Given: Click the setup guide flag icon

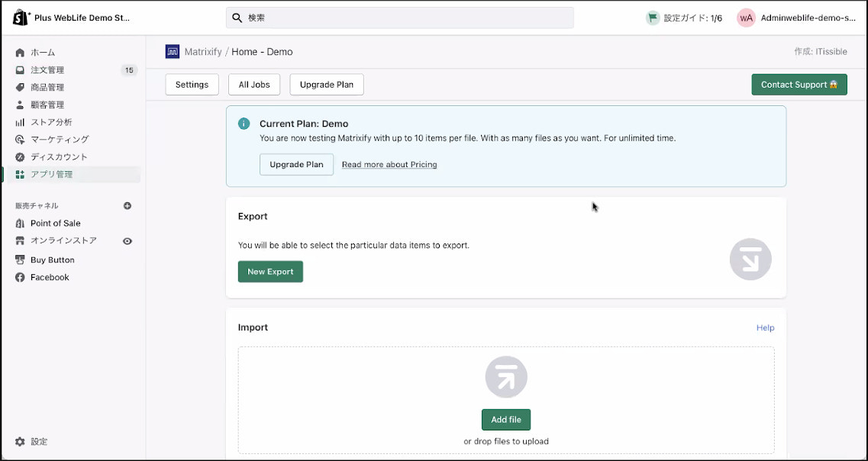Looking at the screenshot, I should tap(653, 18).
